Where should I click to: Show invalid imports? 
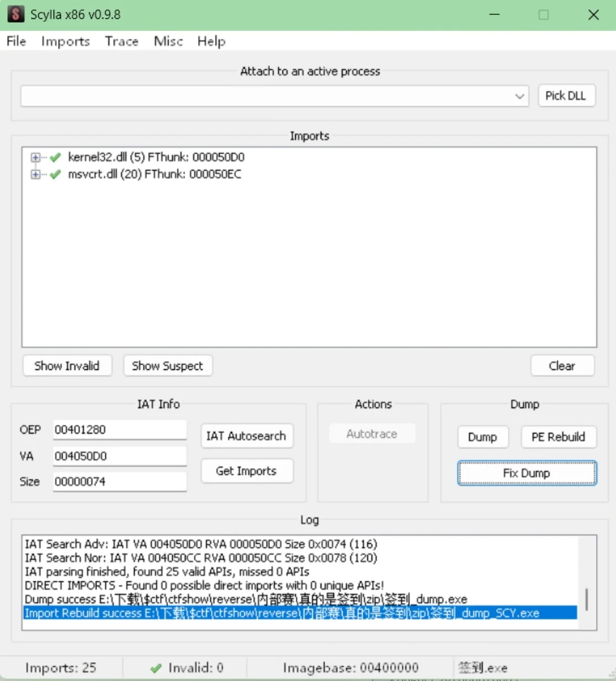[x=67, y=366]
